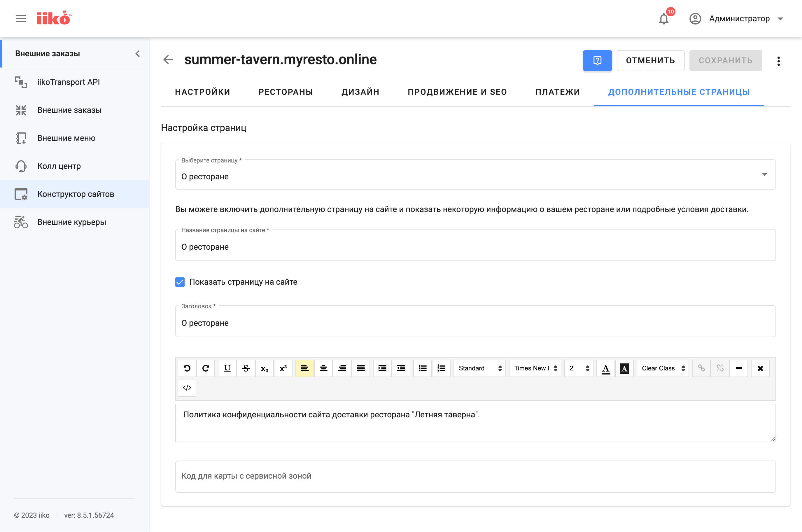Click the Undo editor button
The height and width of the screenshot is (532, 802).
pyautogui.click(x=187, y=368)
